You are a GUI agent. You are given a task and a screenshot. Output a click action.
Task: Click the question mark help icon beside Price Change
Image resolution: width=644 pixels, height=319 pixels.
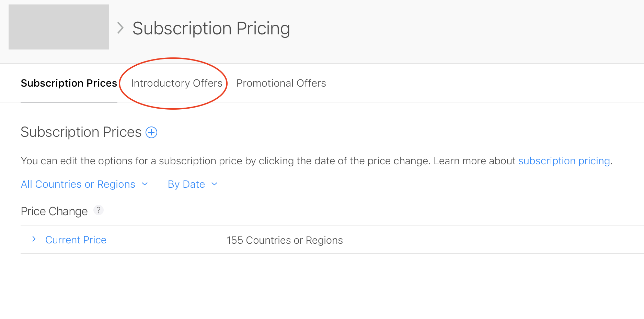pyautogui.click(x=99, y=210)
